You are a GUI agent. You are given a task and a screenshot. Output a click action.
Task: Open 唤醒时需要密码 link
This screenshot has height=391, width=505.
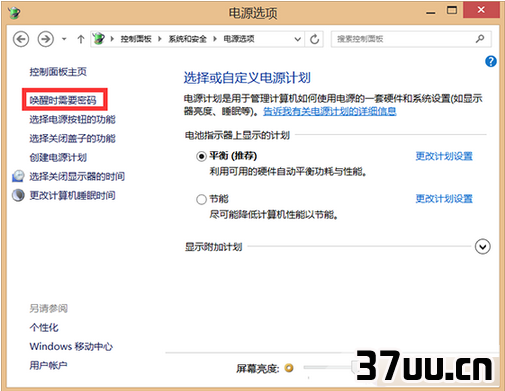63,100
